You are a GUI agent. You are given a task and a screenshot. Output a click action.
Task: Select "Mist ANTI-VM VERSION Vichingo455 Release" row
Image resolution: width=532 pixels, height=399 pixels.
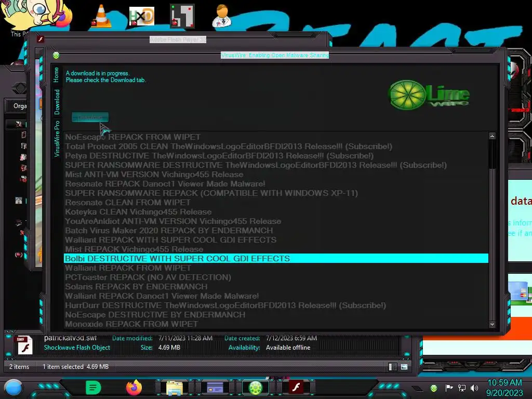(276, 175)
